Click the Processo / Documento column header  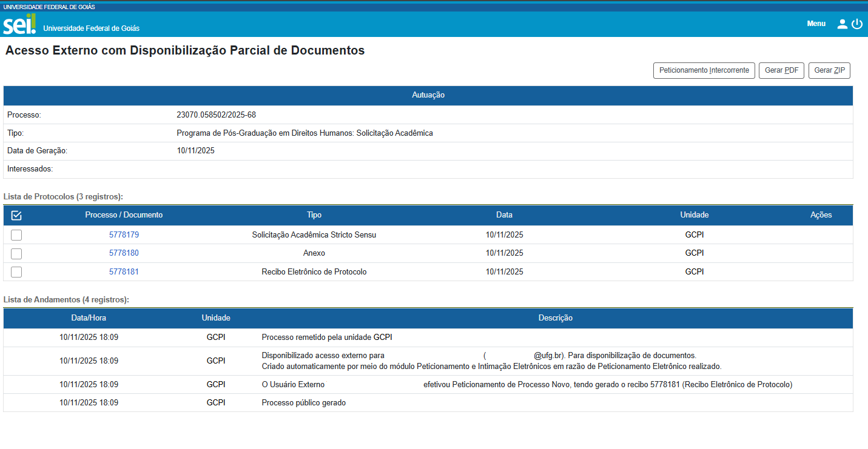[x=124, y=215]
